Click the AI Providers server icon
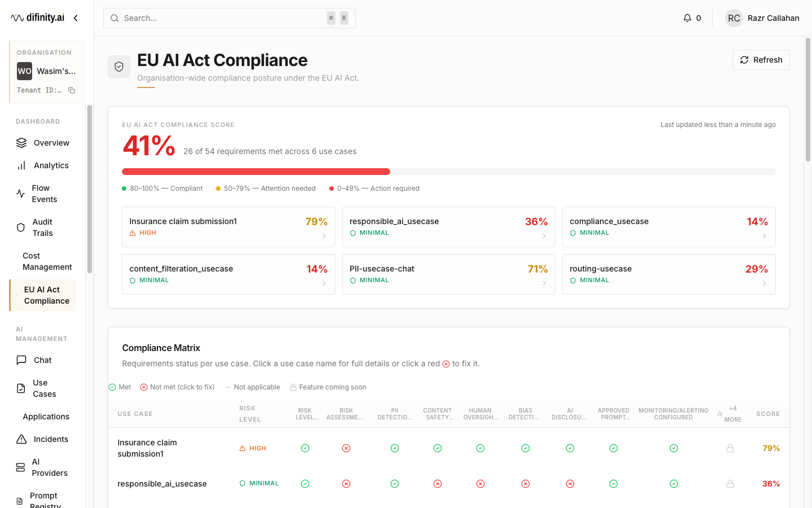 [20, 467]
